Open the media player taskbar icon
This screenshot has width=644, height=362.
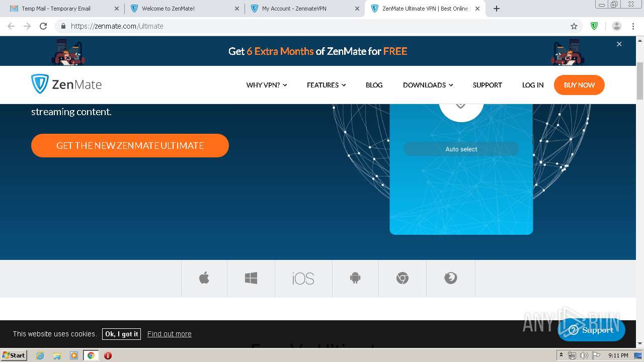[x=74, y=355]
